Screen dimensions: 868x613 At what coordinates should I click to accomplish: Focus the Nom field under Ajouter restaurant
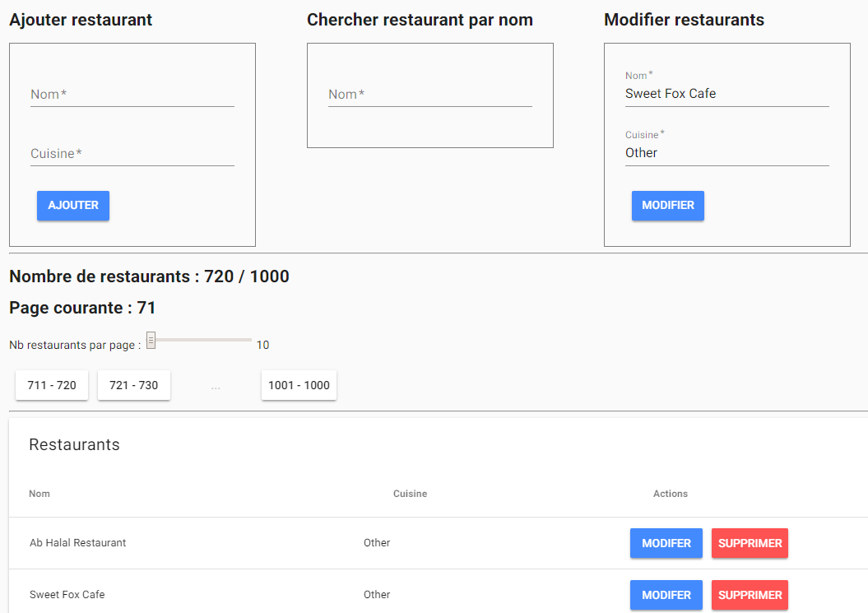point(132,94)
